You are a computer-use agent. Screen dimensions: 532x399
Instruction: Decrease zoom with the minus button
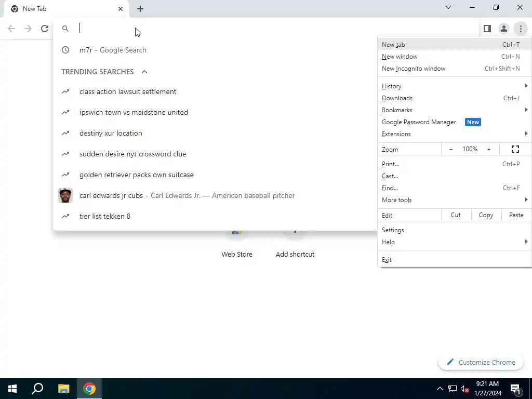[x=450, y=149]
